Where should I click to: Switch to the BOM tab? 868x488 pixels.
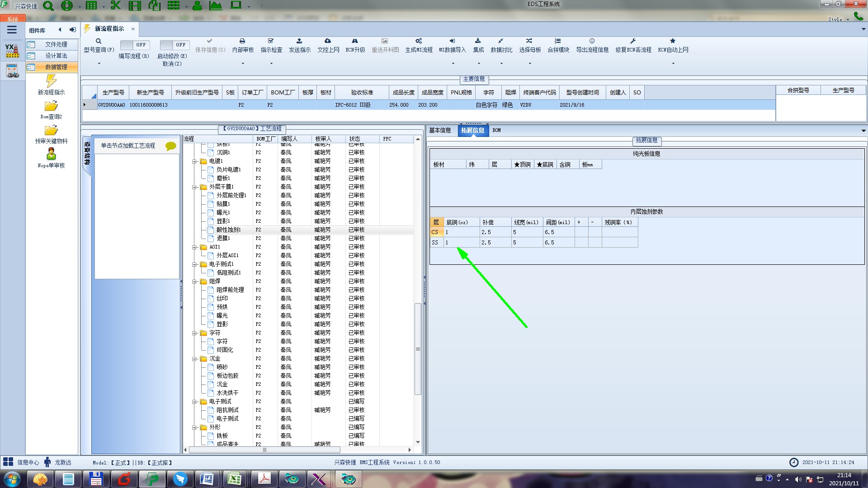(x=496, y=131)
